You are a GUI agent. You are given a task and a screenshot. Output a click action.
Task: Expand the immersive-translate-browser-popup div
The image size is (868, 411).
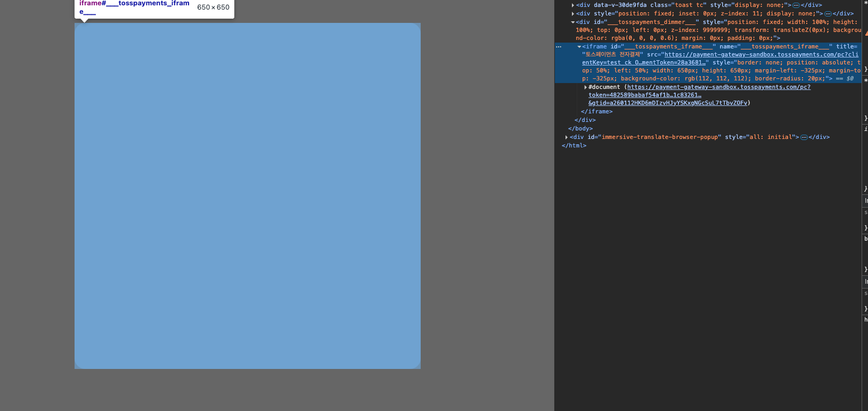click(567, 137)
